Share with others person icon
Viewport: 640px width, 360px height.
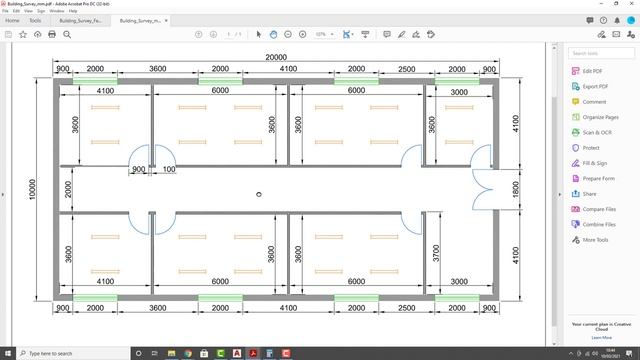631,35
